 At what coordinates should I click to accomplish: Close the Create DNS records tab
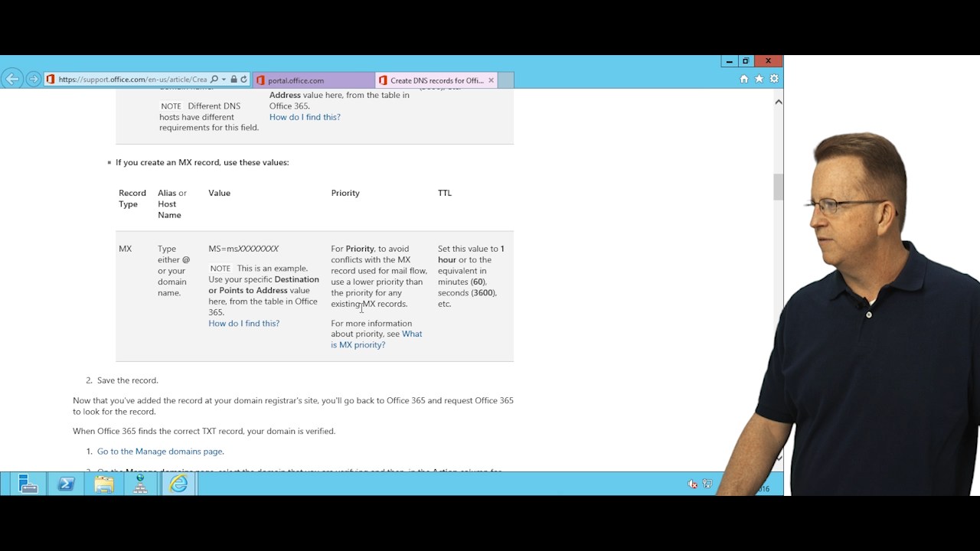click(x=491, y=80)
